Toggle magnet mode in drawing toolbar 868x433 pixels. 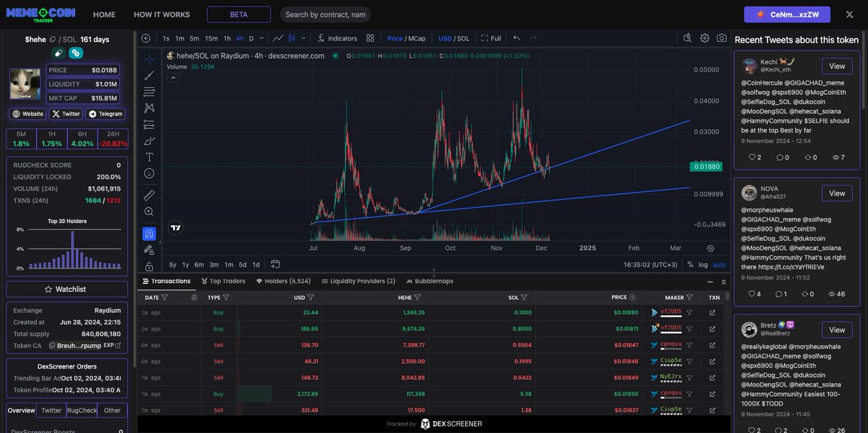tap(149, 233)
